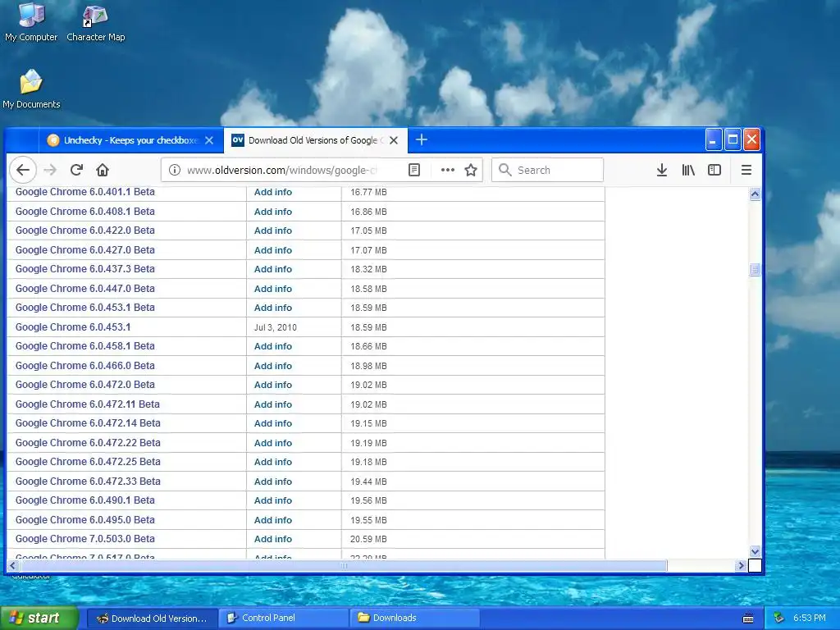
Task: Open Google Chrome 6.0.408.1 Beta link
Action: point(84,211)
